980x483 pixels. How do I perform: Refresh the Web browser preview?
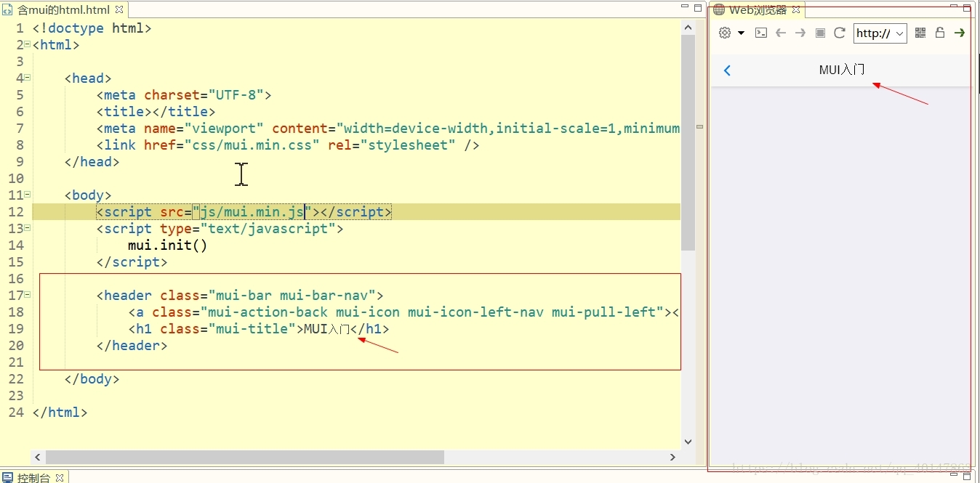(840, 33)
